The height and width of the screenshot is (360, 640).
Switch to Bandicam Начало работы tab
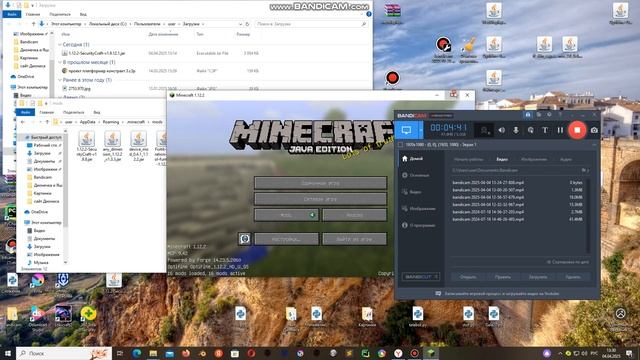pyautogui.click(x=469, y=159)
